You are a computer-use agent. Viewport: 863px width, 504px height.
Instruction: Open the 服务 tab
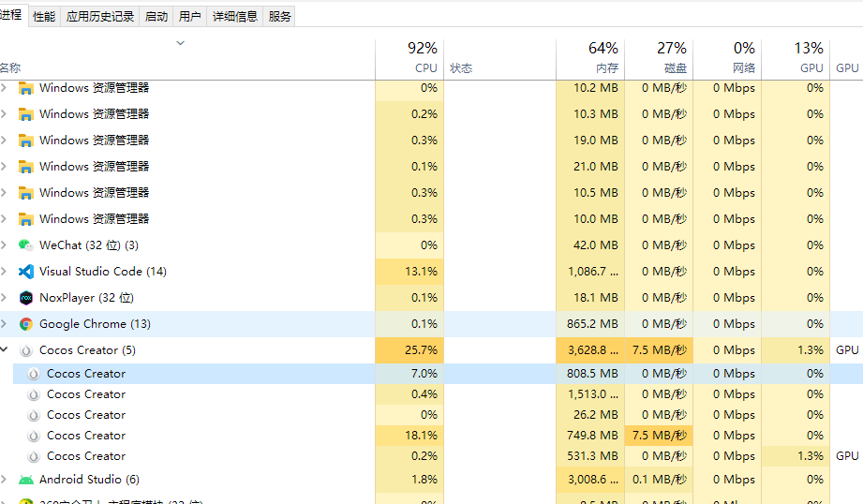(279, 17)
